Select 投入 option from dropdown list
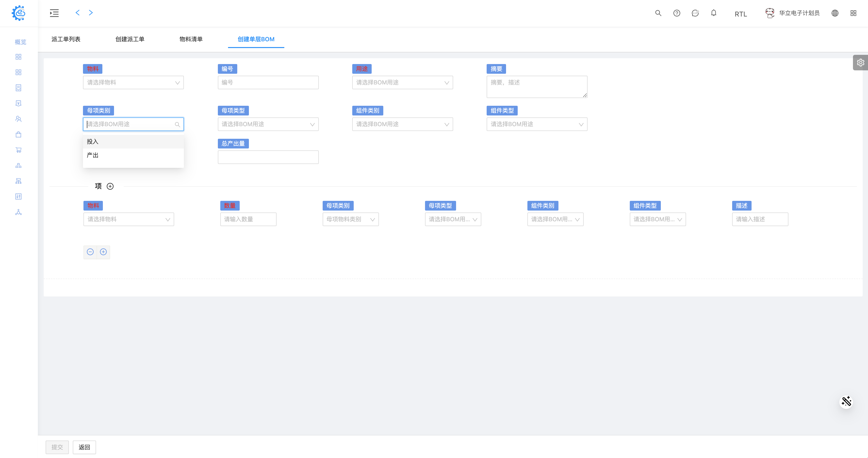 tap(93, 141)
